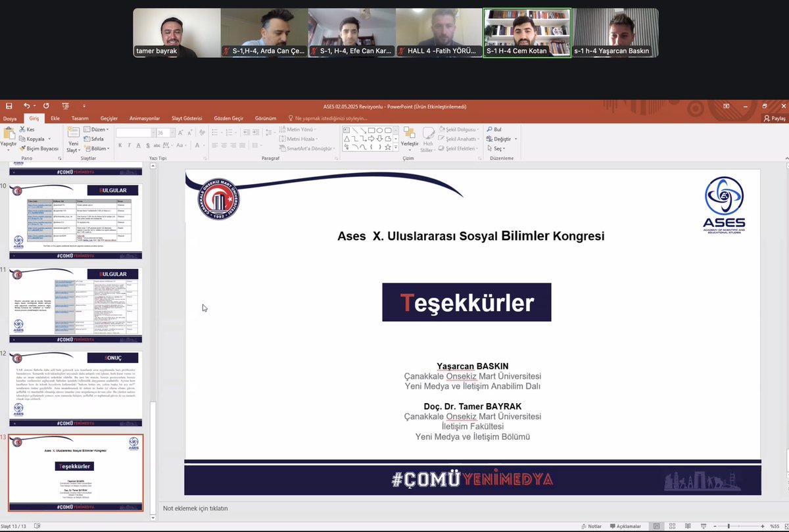
Task: Increase font size with the large A
Action: [x=180, y=133]
